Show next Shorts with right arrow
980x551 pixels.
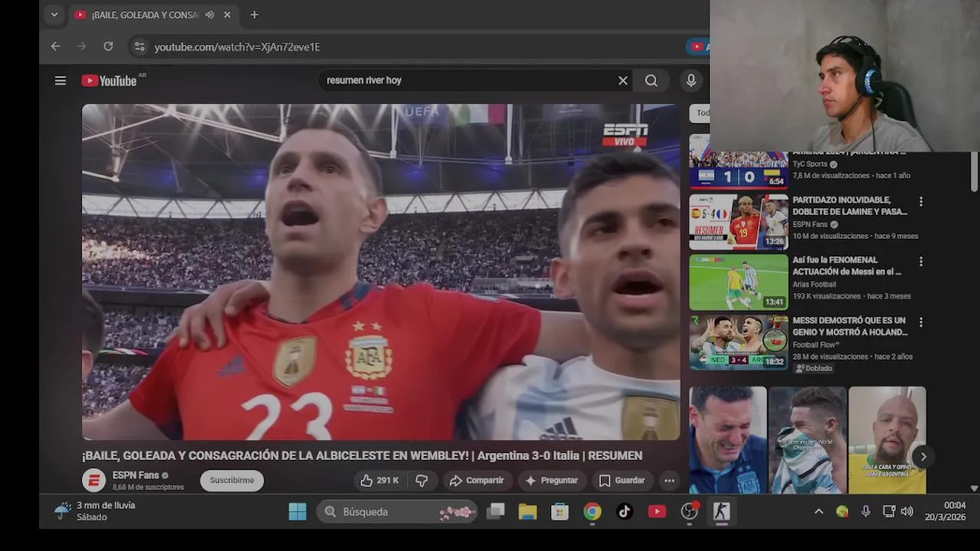923,457
